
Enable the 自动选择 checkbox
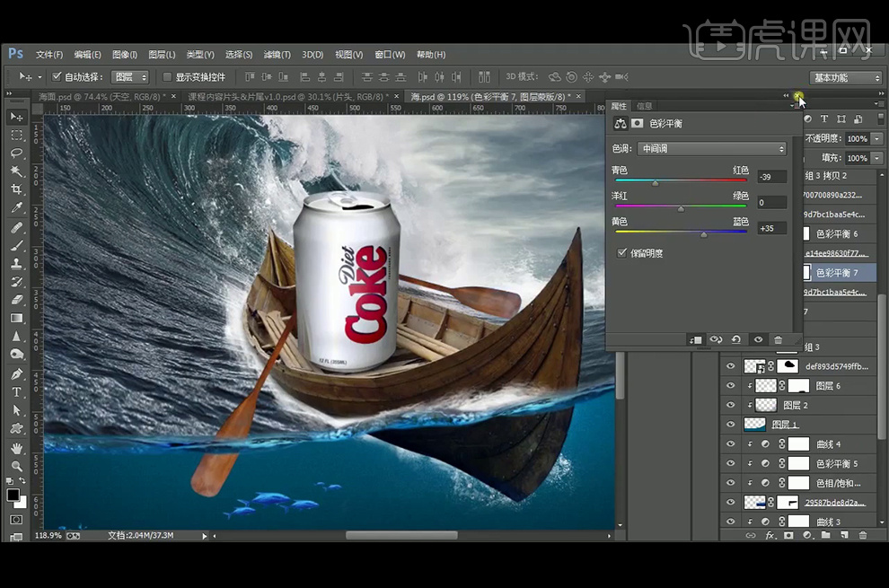pos(57,77)
